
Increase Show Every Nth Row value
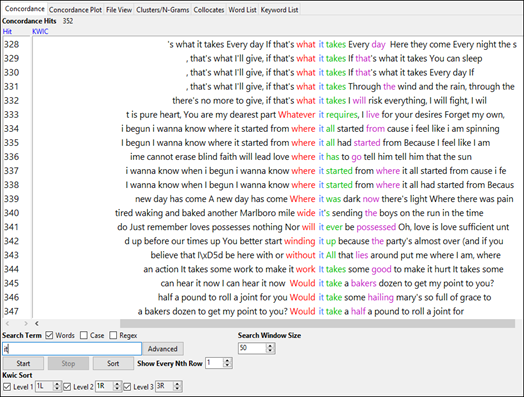(x=228, y=361)
